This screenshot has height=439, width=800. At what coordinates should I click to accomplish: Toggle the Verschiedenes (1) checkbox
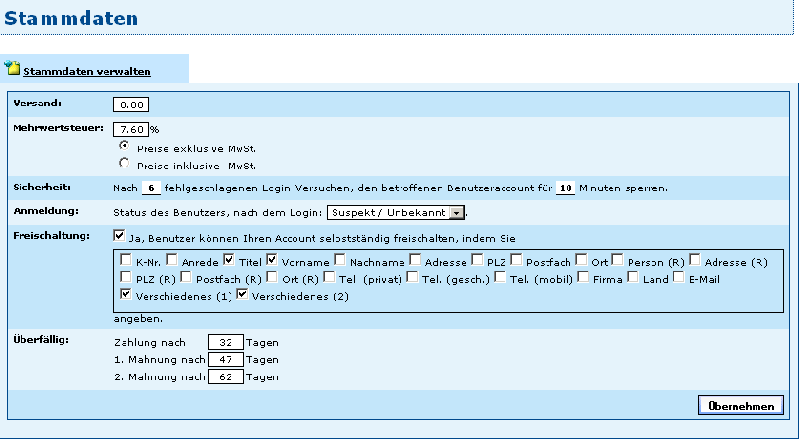[x=126, y=295]
